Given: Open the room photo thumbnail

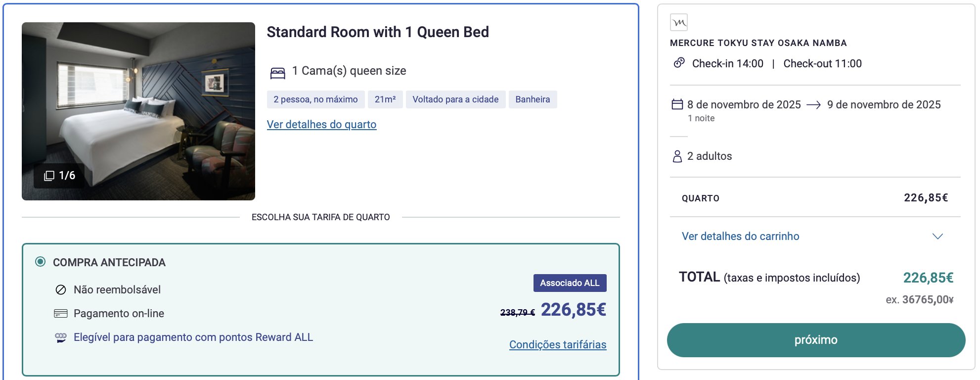Looking at the screenshot, I should [138, 111].
